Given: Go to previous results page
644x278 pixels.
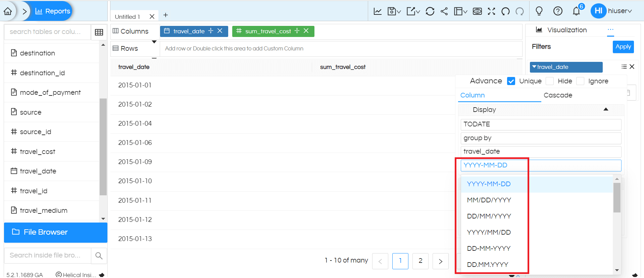Looking at the screenshot, I should click(380, 261).
